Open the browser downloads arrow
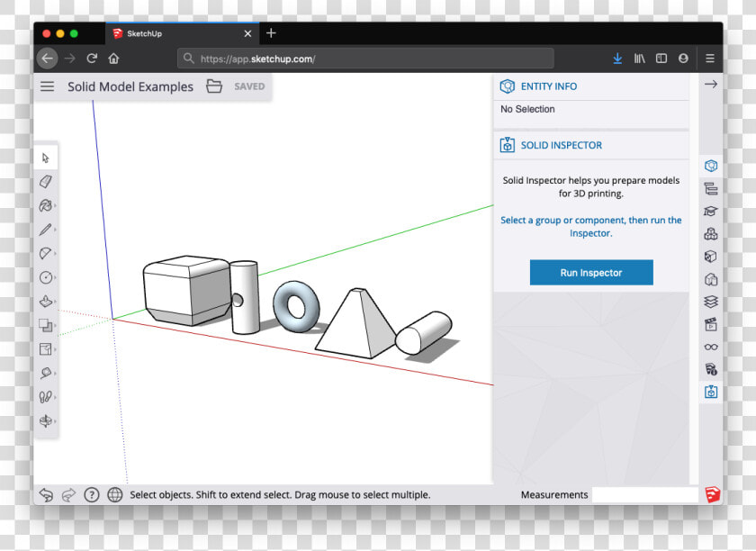This screenshot has height=551, width=756. click(x=617, y=59)
